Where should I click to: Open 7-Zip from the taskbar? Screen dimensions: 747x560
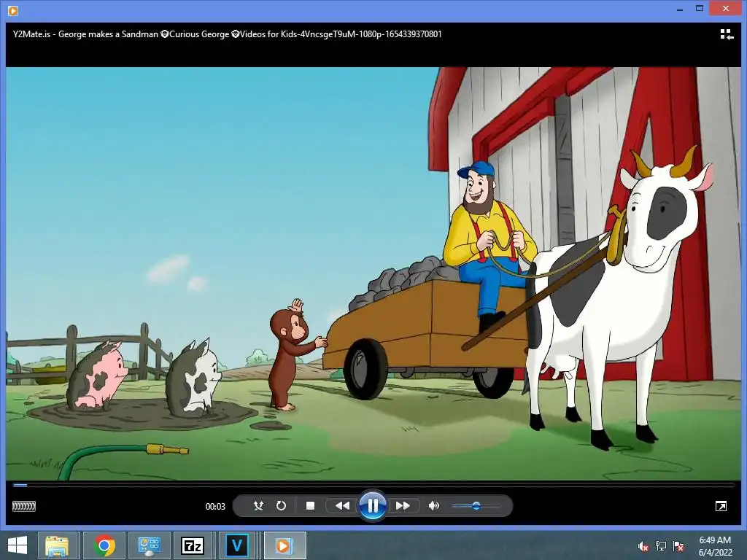(x=193, y=545)
